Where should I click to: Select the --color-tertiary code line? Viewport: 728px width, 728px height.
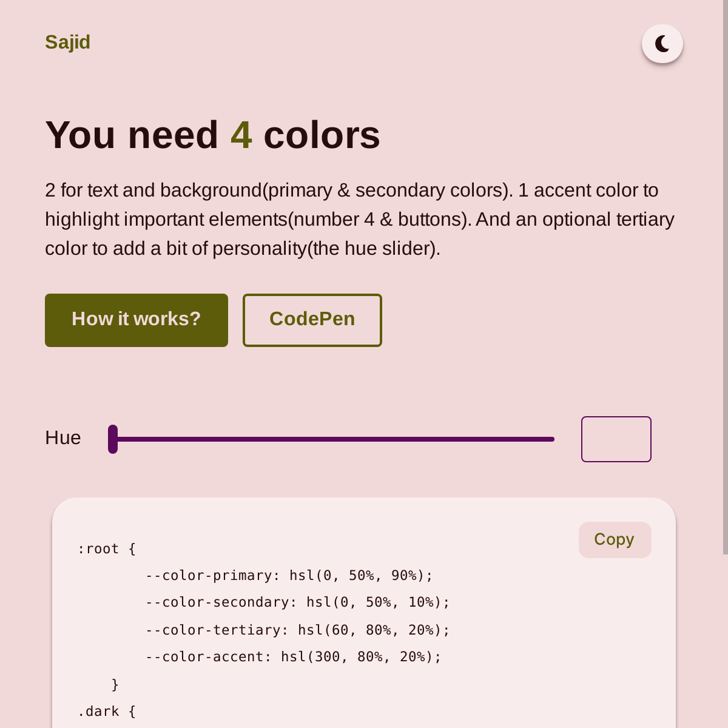coord(297,630)
